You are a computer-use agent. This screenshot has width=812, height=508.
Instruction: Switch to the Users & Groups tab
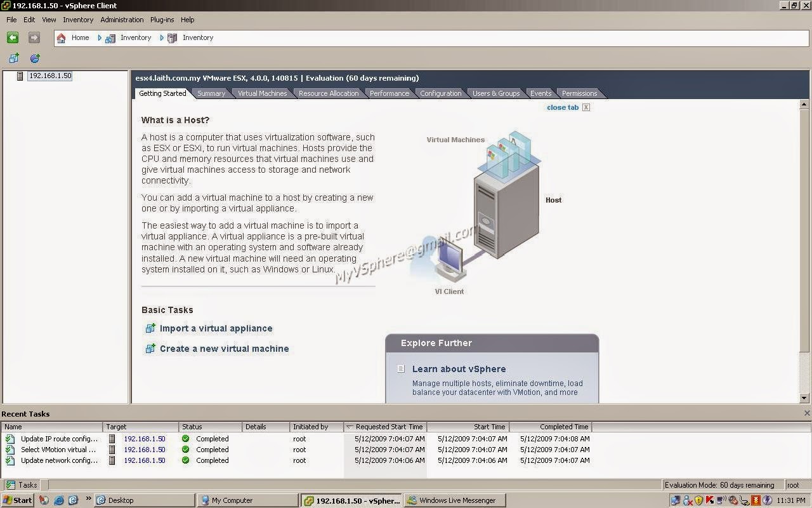[x=496, y=93]
